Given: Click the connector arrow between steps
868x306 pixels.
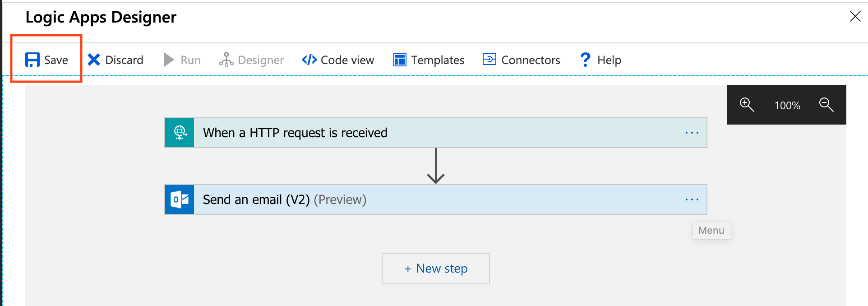Looking at the screenshot, I should point(436,166).
